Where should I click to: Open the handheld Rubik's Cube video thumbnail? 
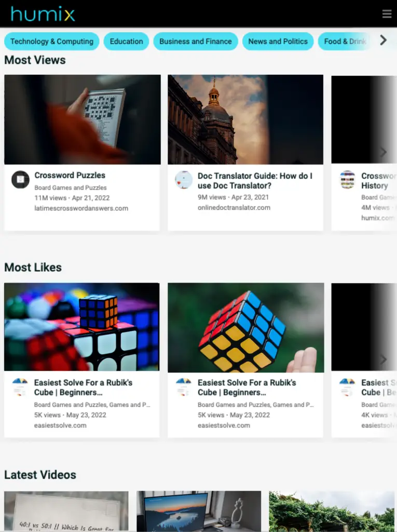point(246,327)
